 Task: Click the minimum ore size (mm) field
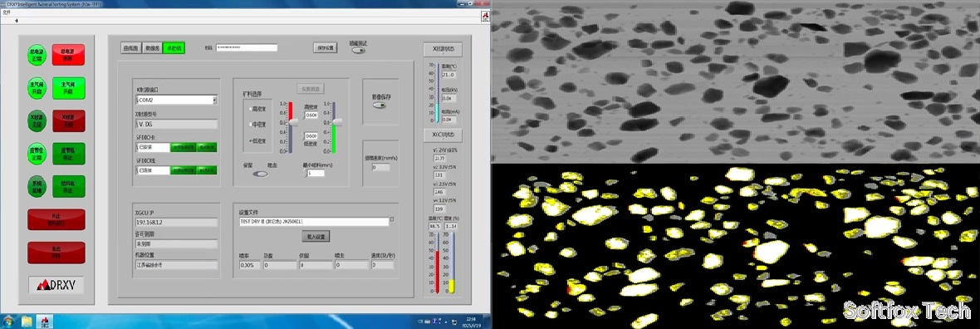point(316,174)
